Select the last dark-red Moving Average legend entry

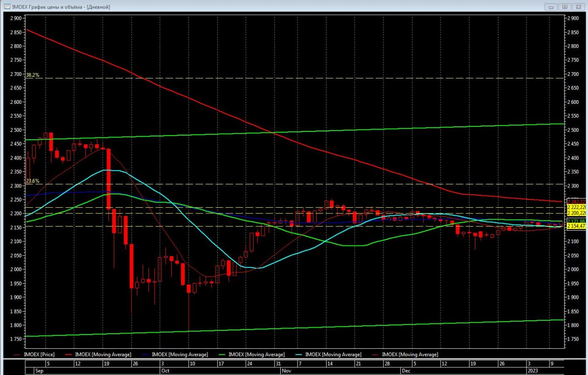409,354
